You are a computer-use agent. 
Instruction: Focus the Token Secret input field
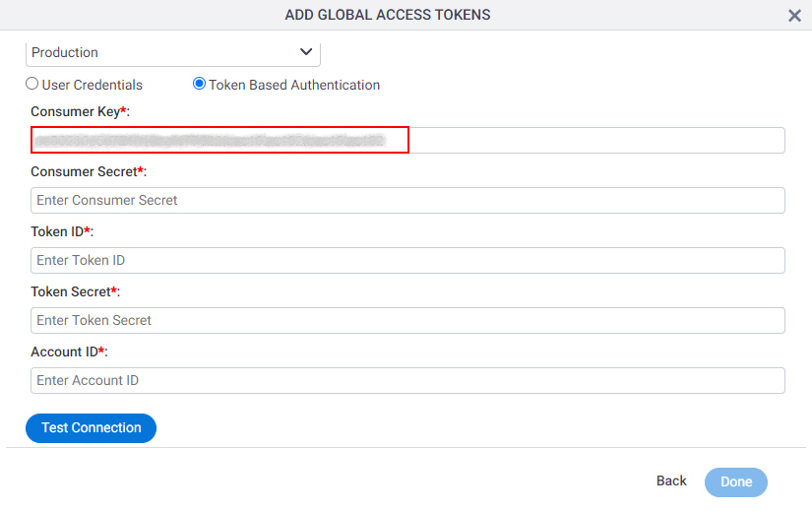pos(407,320)
